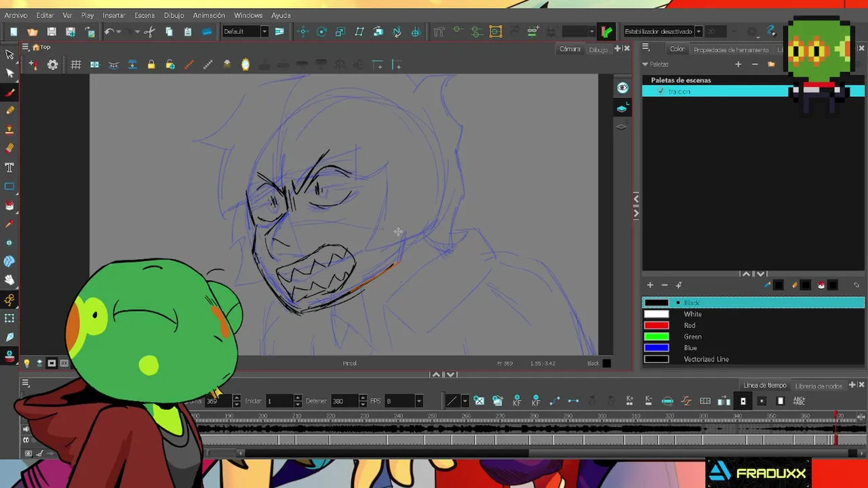868x488 pixels.
Task: Cut selection with the scissors icon
Action: pyautogui.click(x=150, y=32)
